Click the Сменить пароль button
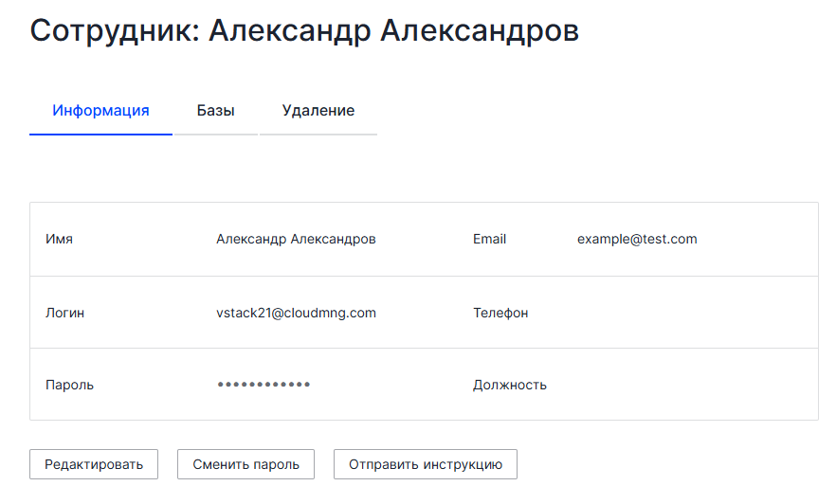Viewport: 836px width, 504px height. (x=245, y=464)
